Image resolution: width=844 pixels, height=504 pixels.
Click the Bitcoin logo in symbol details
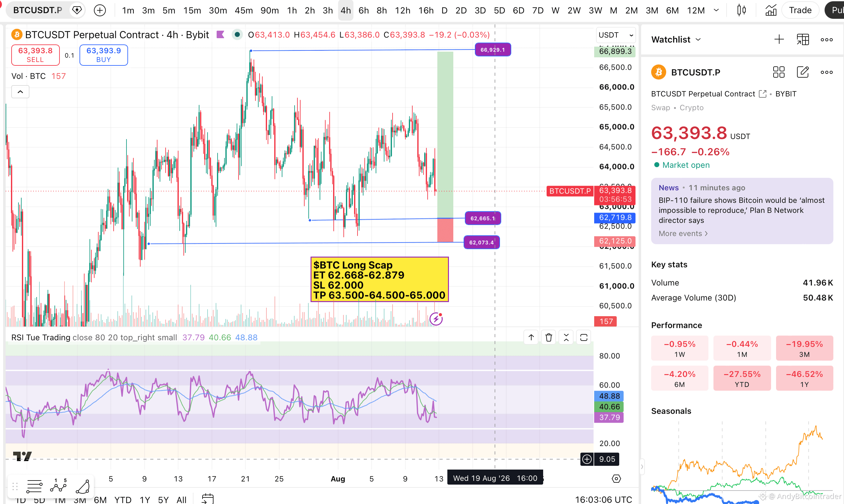[x=659, y=72]
